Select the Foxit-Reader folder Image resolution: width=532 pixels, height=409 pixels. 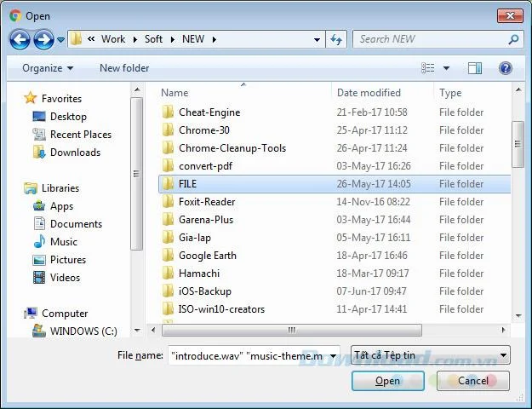click(335, 202)
